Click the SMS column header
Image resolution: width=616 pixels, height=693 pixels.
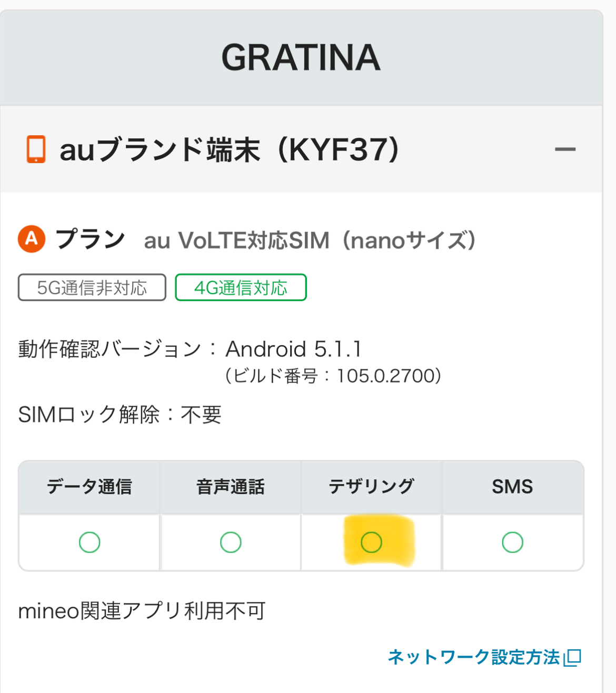click(x=512, y=487)
